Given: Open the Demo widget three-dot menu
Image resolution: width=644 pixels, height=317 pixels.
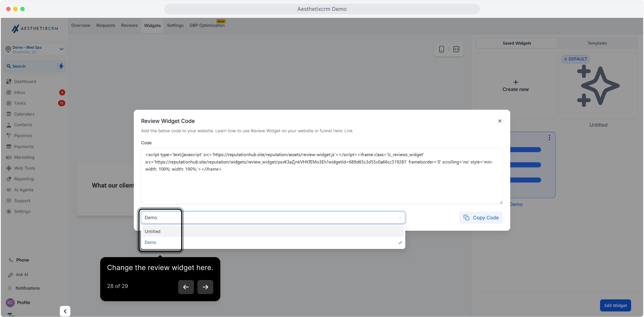Looking at the screenshot, I should 549,138.
